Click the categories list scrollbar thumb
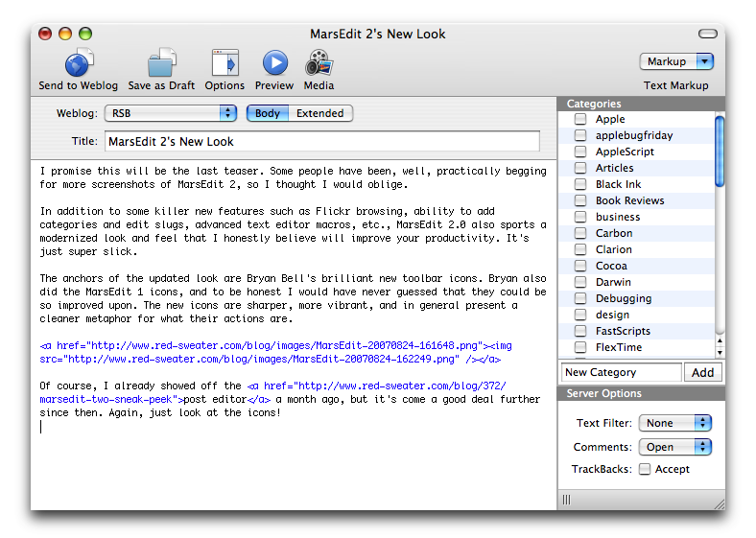The image size is (756, 538). 720,153
